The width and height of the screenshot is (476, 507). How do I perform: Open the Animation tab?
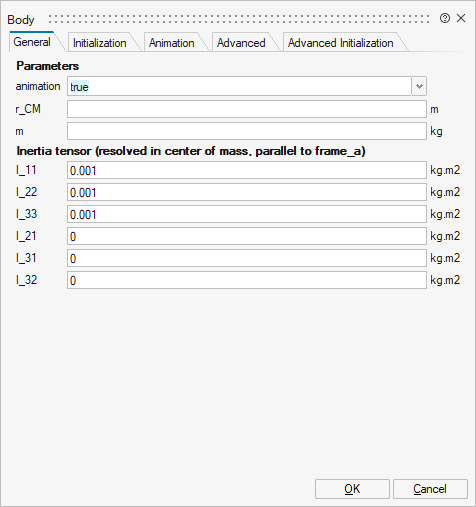pos(172,43)
